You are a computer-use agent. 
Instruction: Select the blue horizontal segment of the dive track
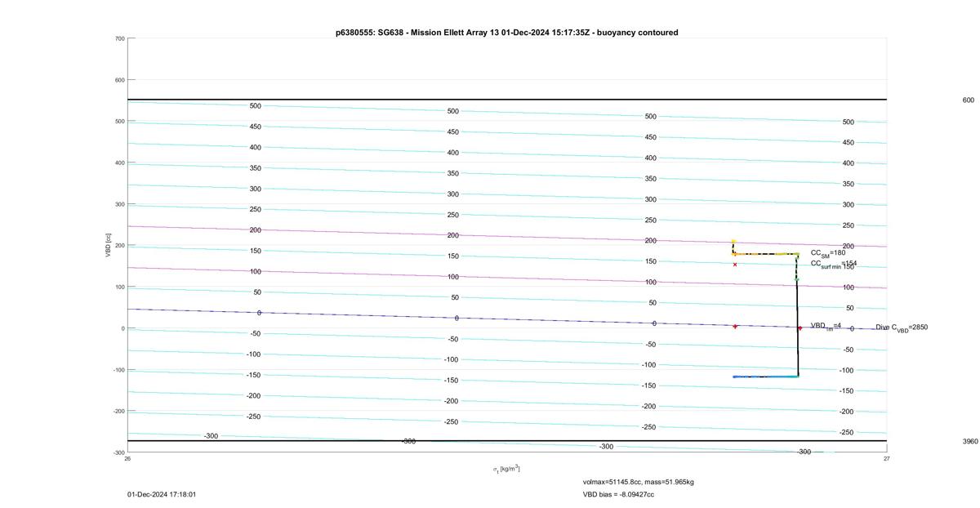[x=765, y=377]
